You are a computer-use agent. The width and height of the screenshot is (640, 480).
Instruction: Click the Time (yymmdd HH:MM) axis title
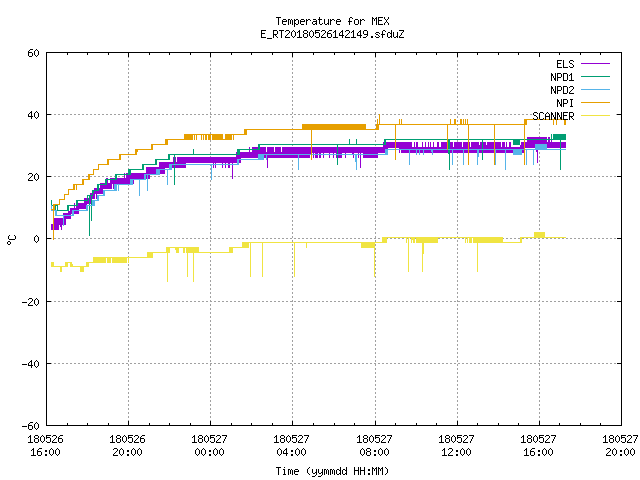tap(332, 471)
